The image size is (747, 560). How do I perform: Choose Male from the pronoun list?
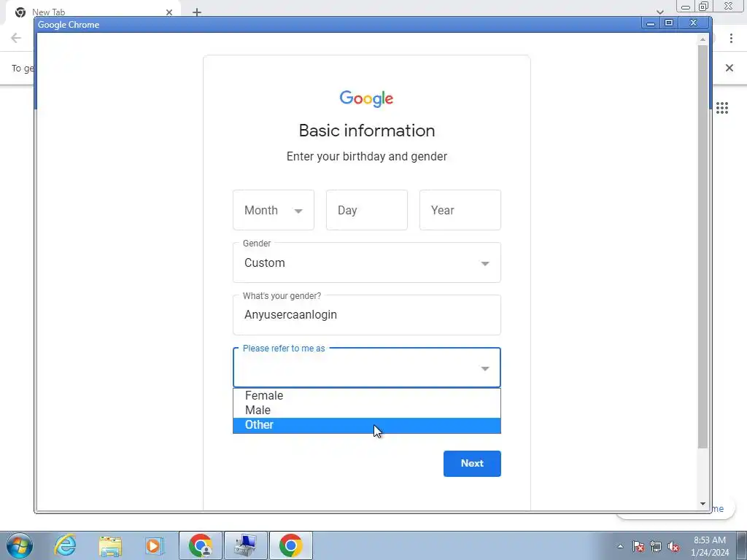tap(367, 411)
